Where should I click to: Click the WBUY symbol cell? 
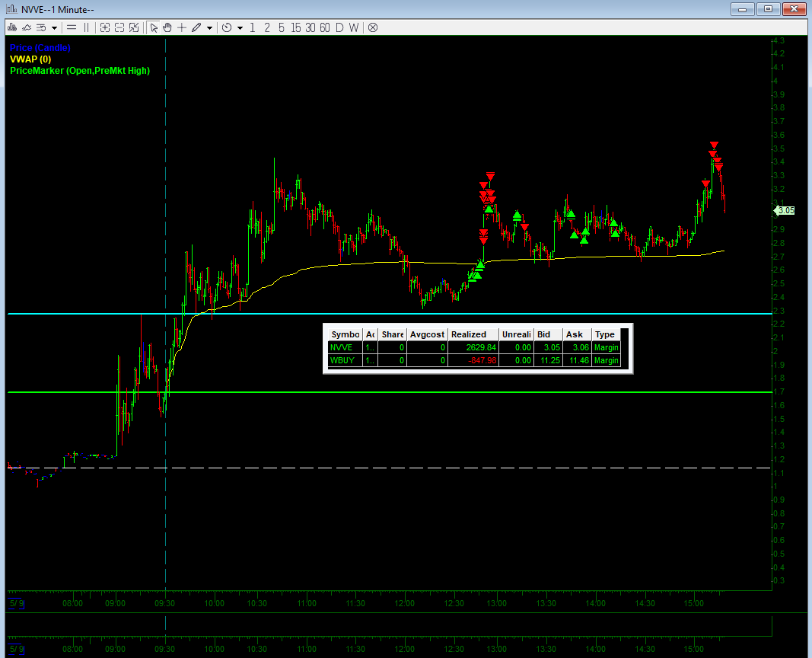[x=345, y=360]
